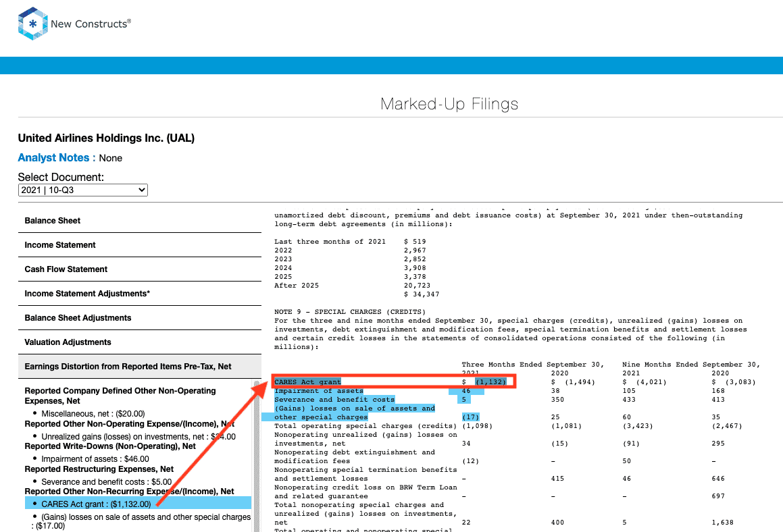Viewport: 783px width, 532px height.
Task: Click the Reported Company Defined Other Non-Operating Expenses heading
Action: [120, 396]
